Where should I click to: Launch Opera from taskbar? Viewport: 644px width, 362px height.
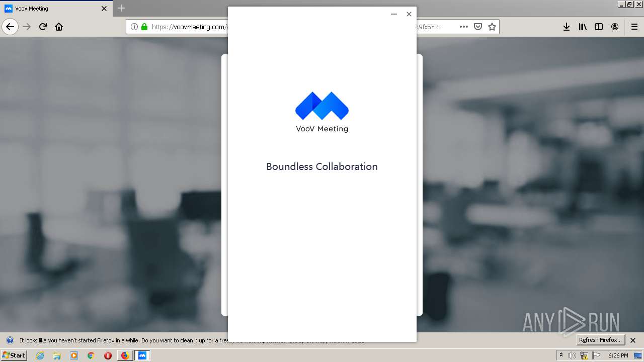(x=108, y=355)
